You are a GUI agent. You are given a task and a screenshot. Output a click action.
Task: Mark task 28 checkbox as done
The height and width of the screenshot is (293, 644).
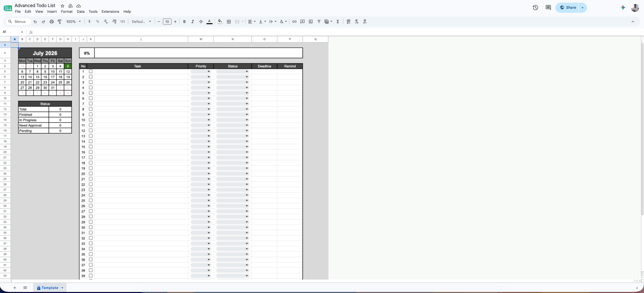coord(91,217)
